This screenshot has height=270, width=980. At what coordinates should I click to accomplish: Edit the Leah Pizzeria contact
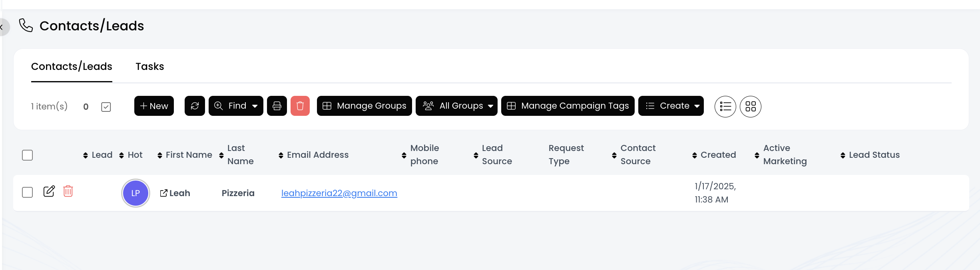[x=49, y=191]
